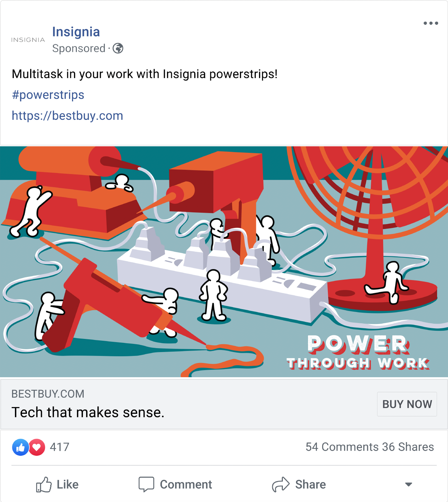
Task: Show who reacted via the 417 count
Action: [60, 447]
